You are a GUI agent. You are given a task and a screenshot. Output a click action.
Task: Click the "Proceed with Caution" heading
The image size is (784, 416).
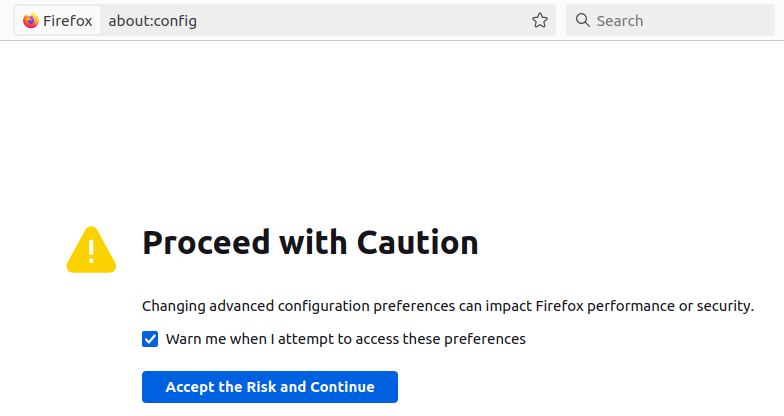click(x=310, y=243)
